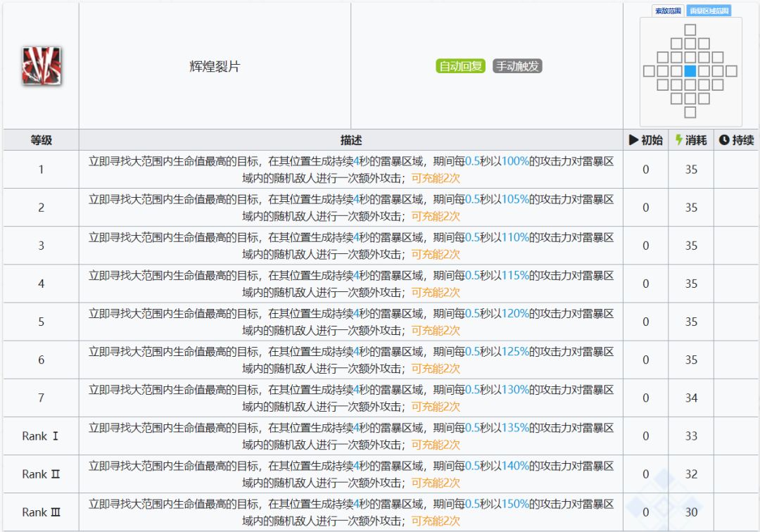Click the leftmost square of the range grid
The image size is (760, 532).
tap(649, 71)
